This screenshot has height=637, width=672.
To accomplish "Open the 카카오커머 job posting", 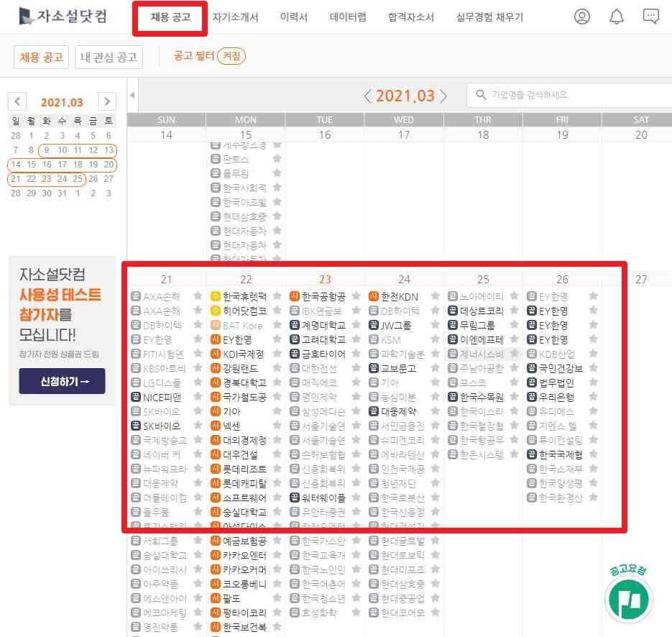I will (x=244, y=569).
